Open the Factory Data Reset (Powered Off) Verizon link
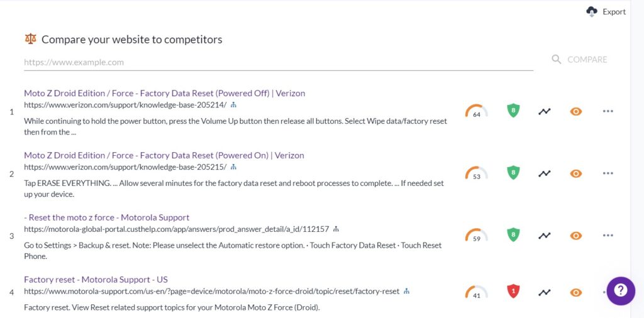 pos(164,93)
